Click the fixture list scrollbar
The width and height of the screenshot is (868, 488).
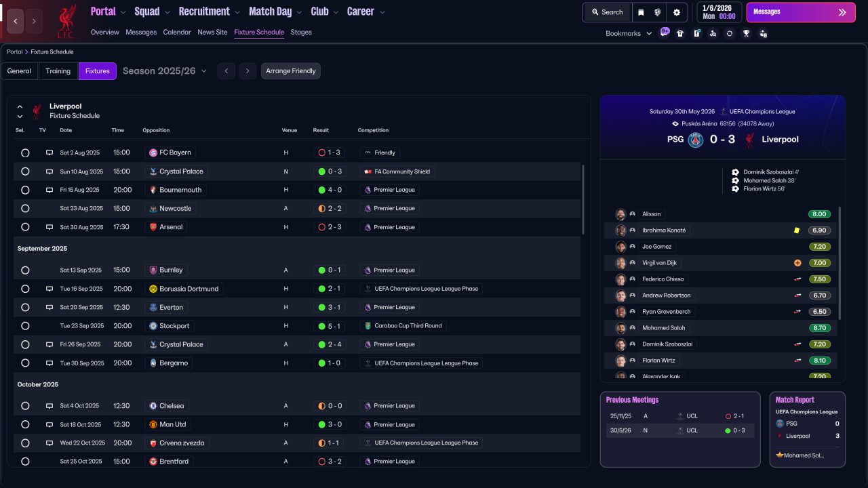(583, 199)
